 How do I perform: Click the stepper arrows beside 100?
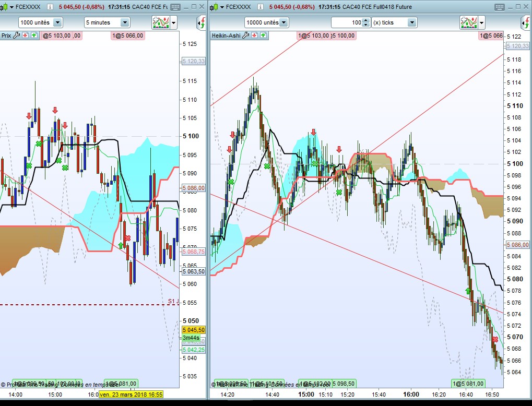pyautogui.click(x=366, y=23)
